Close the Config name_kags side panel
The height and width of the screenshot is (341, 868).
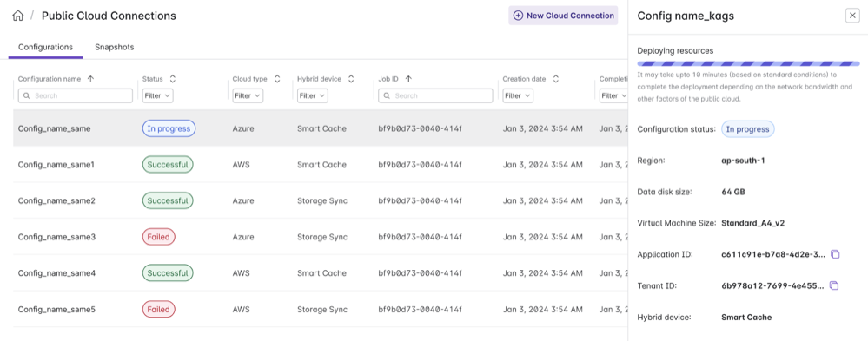(x=852, y=16)
